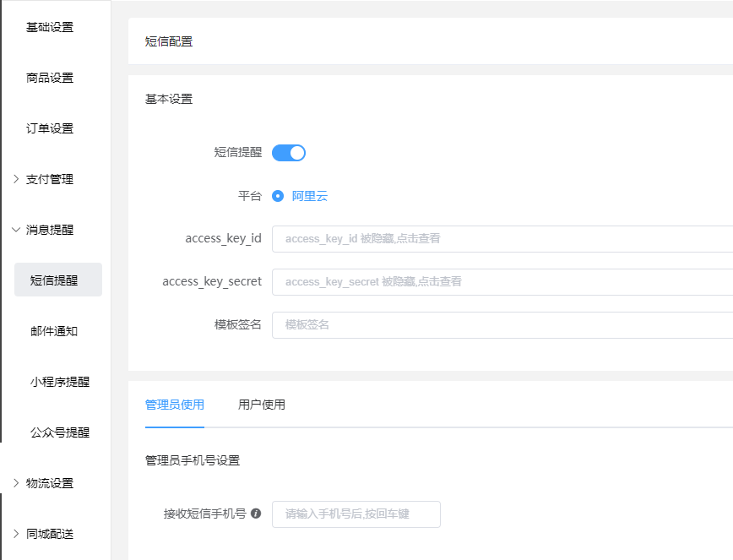733x560 pixels.
Task: Switch to the 管理员使用 tab
Action: [x=174, y=405]
